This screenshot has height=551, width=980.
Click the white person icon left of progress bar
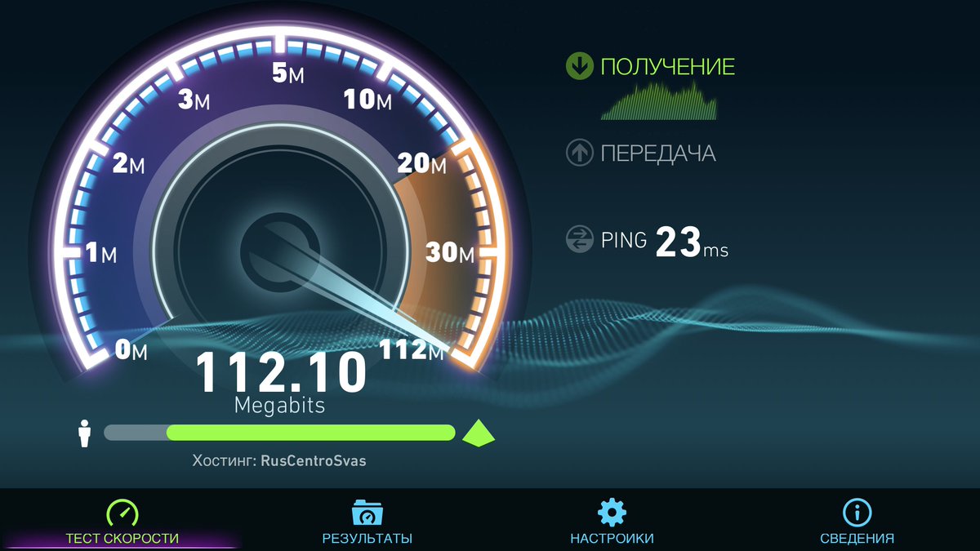(83, 433)
